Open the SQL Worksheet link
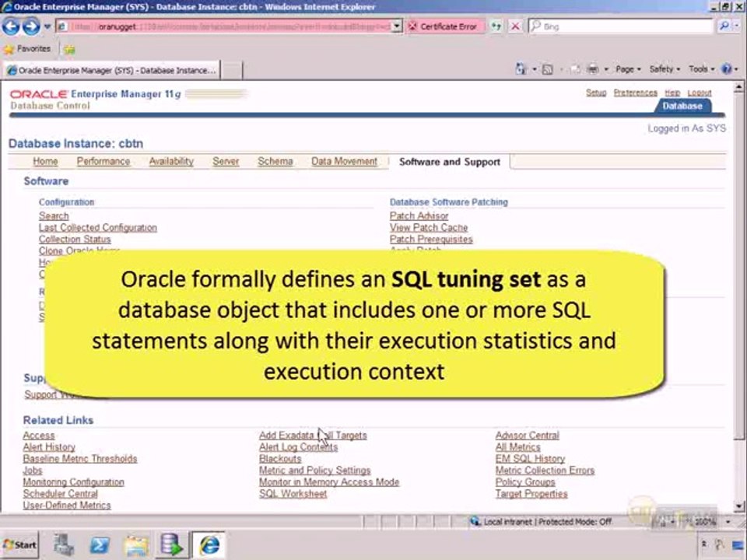Screen dimensions: 747x560 click(x=293, y=494)
